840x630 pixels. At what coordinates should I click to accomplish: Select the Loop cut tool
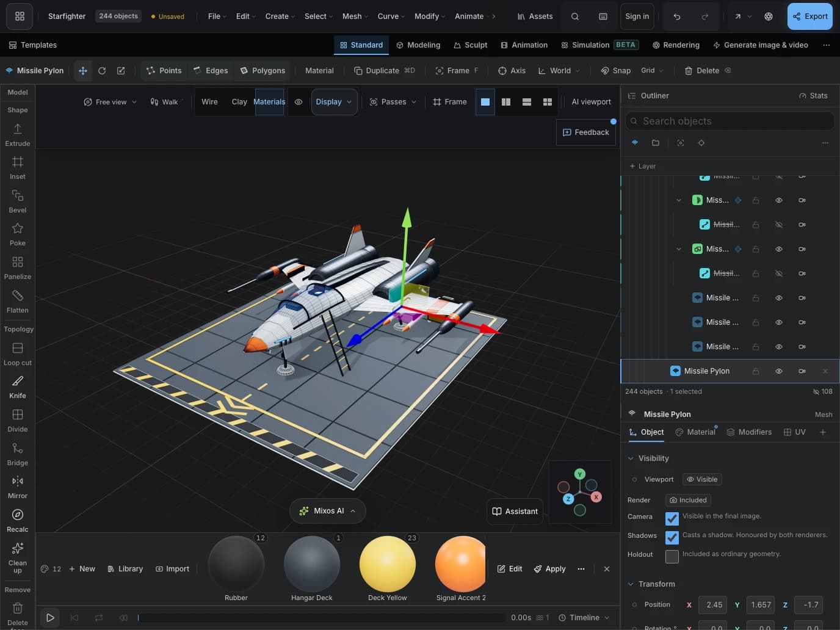[x=18, y=354]
